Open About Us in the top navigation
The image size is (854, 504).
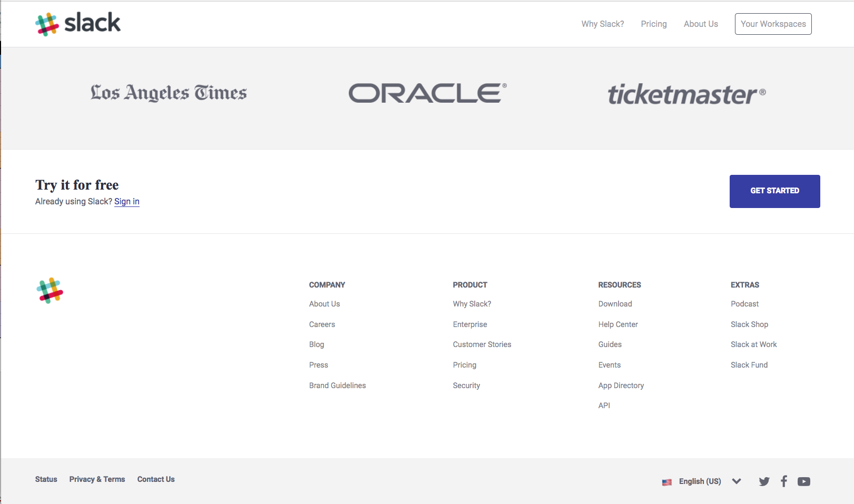(x=701, y=24)
